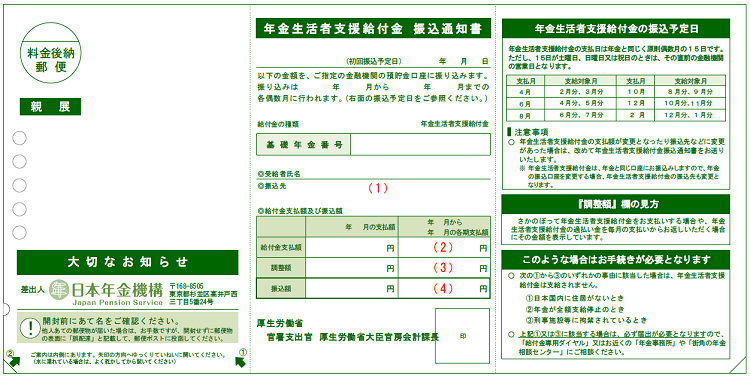
Task: Click the 印 seal box
Action: click(x=463, y=336)
